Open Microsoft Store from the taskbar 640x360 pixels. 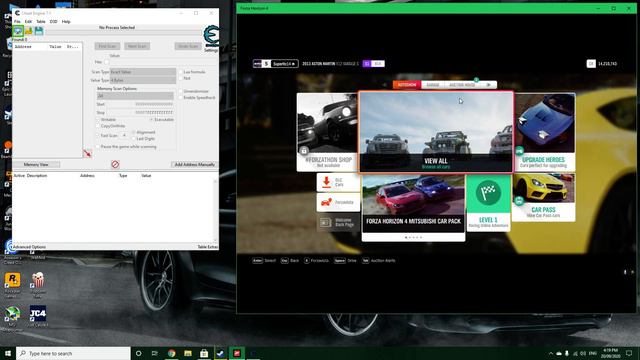pos(204,353)
